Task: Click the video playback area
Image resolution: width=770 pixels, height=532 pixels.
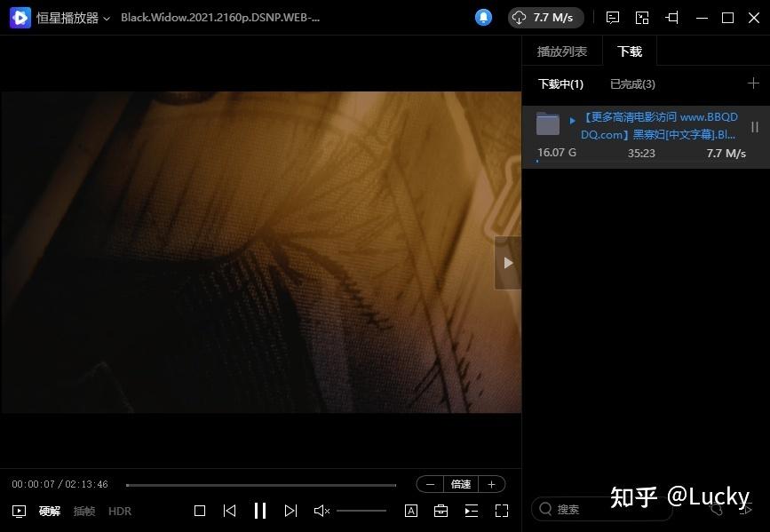Action: pos(261,252)
